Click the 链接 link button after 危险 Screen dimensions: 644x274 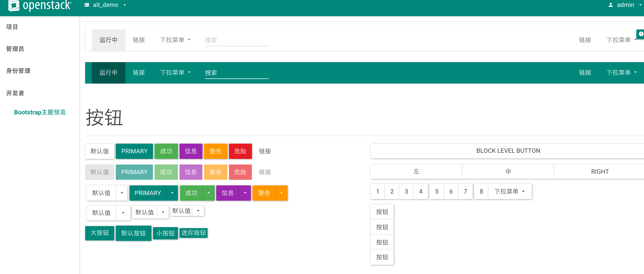pos(265,151)
